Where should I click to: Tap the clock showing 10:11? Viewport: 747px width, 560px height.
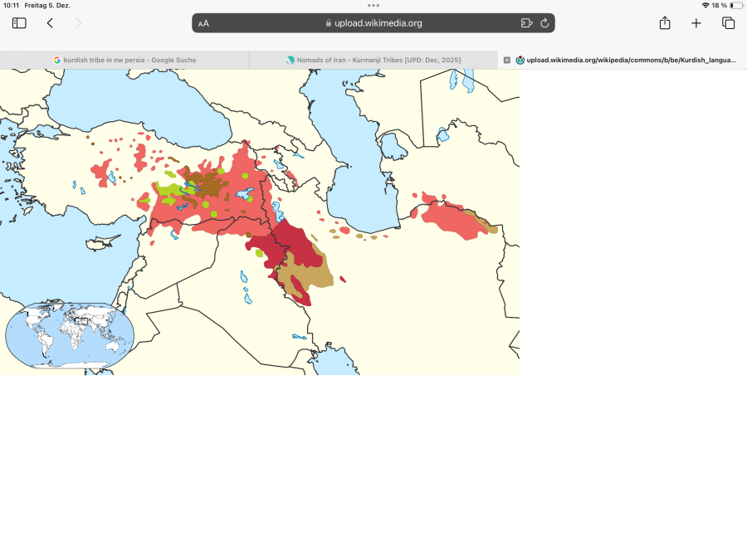click(11, 5)
